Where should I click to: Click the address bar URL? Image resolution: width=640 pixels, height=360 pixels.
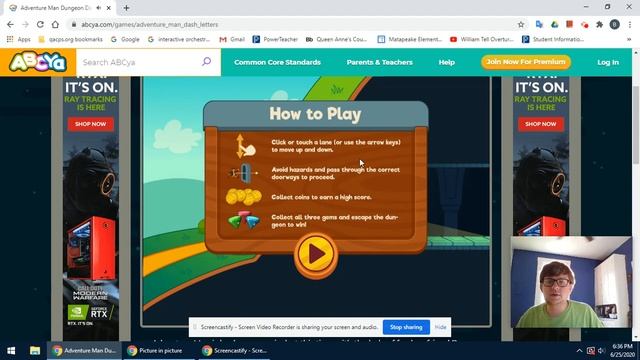149,24
